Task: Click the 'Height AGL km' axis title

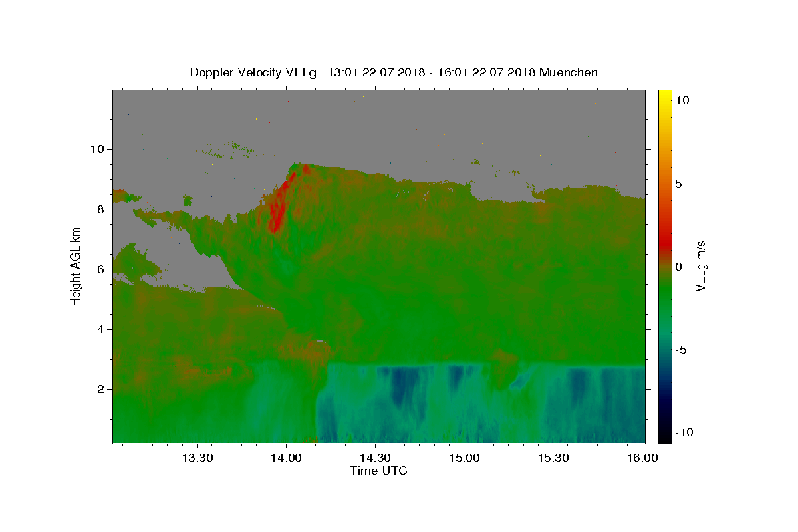Action: coord(76,266)
